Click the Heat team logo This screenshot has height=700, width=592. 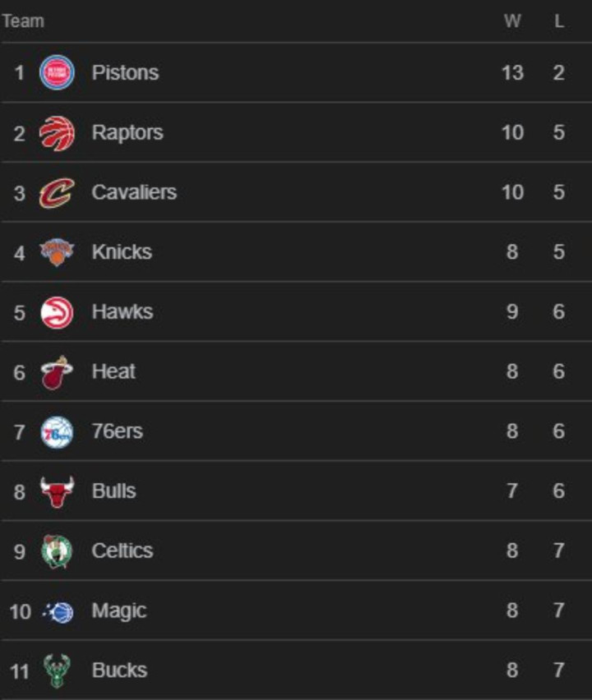pos(57,372)
